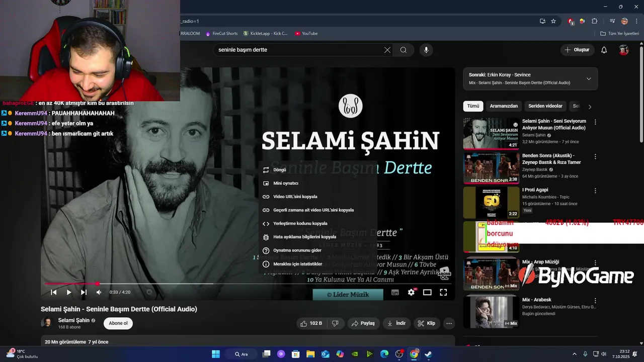644x362 pixels.
Task: Open the Selami Şahin channel avatar
Action: pyautogui.click(x=47, y=323)
